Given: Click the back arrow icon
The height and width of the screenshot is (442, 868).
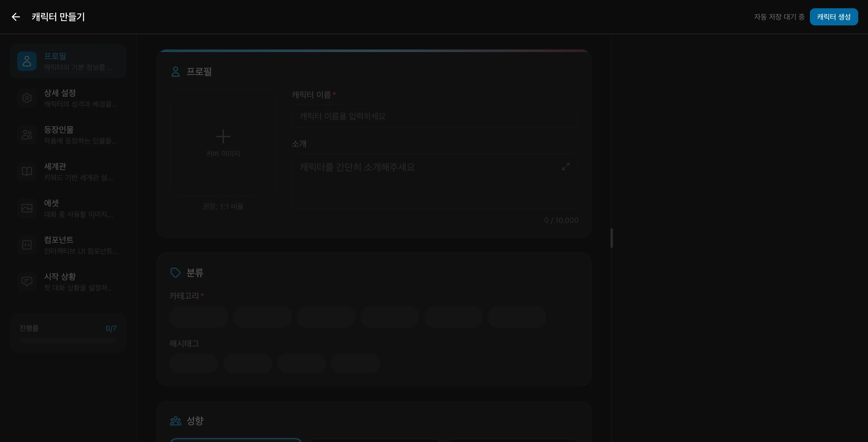Looking at the screenshot, I should coord(16,17).
